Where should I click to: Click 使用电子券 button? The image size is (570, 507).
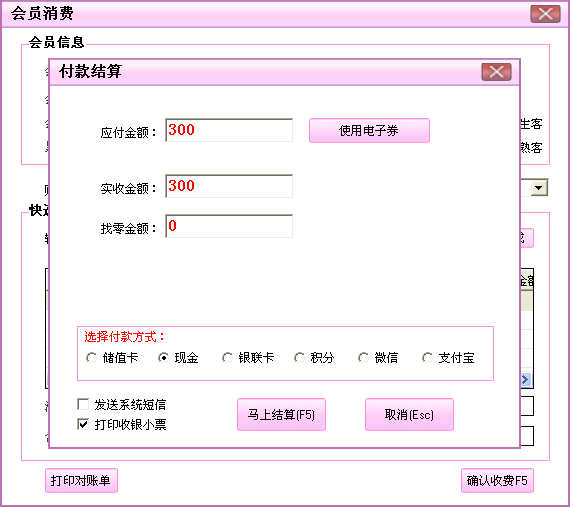coord(369,130)
